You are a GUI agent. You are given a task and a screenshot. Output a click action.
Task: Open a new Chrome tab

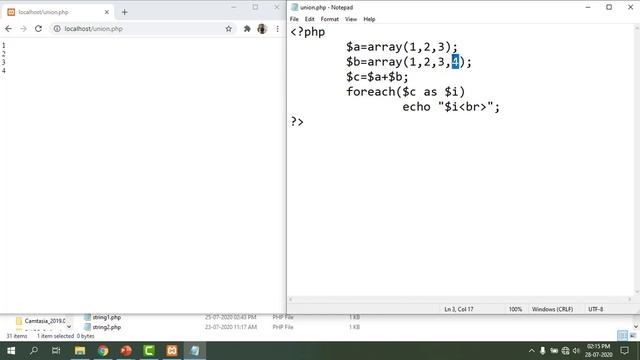click(x=124, y=12)
